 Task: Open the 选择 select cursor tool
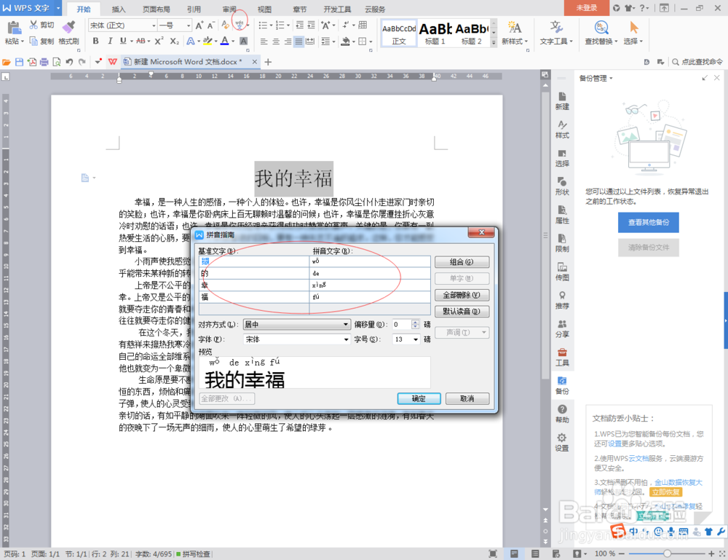[633, 33]
